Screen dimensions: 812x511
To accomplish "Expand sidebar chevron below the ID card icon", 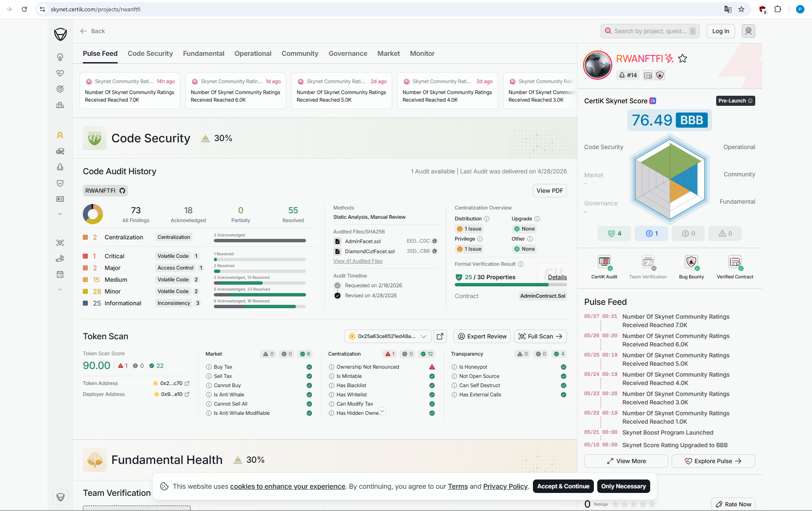I will [60, 214].
